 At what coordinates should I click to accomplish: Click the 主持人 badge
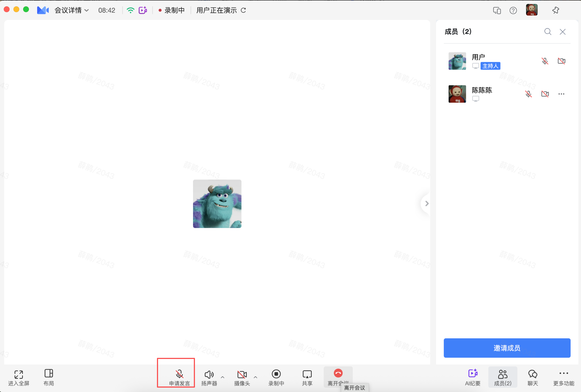[490, 66]
